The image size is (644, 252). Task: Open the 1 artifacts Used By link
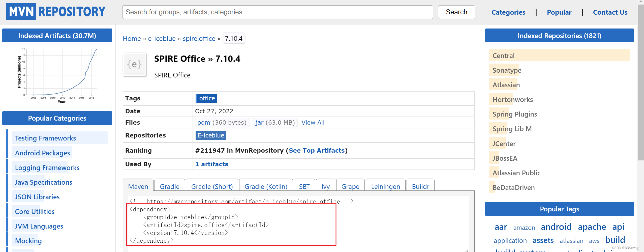pyautogui.click(x=211, y=164)
